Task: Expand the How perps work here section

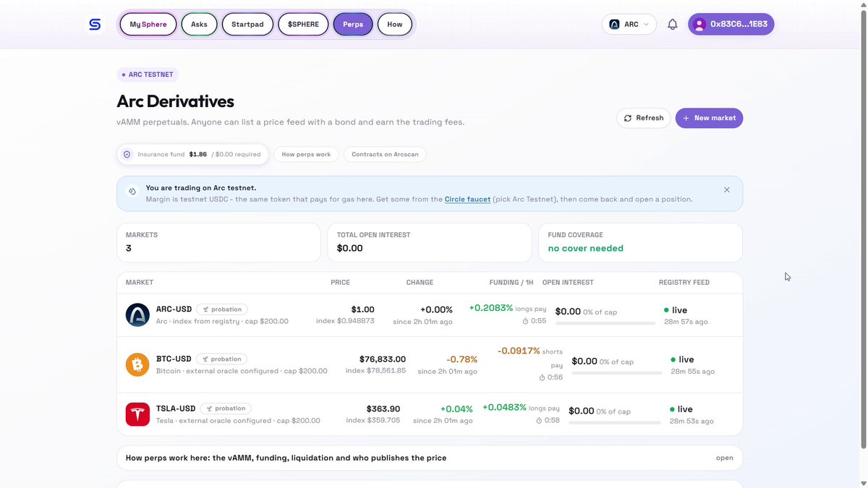Action: 430,458
